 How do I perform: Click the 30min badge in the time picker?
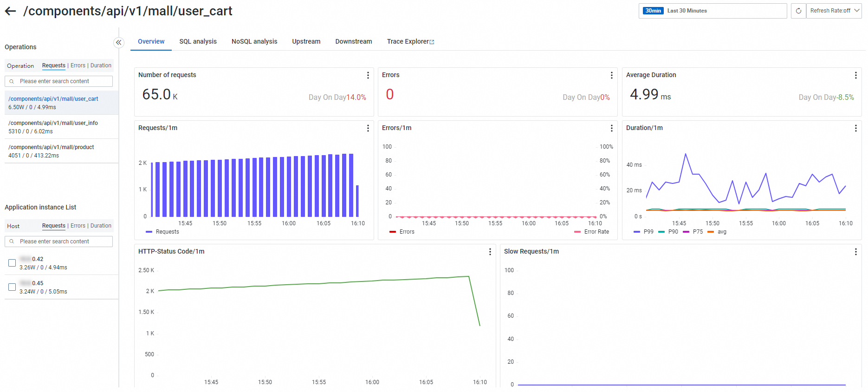[x=653, y=11]
